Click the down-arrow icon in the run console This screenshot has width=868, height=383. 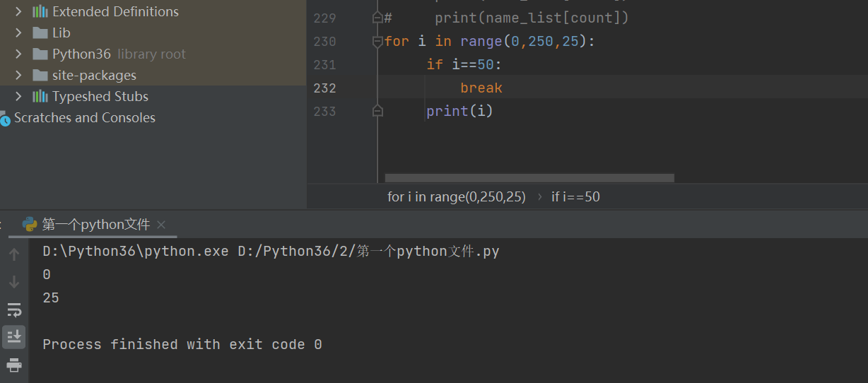[x=14, y=282]
